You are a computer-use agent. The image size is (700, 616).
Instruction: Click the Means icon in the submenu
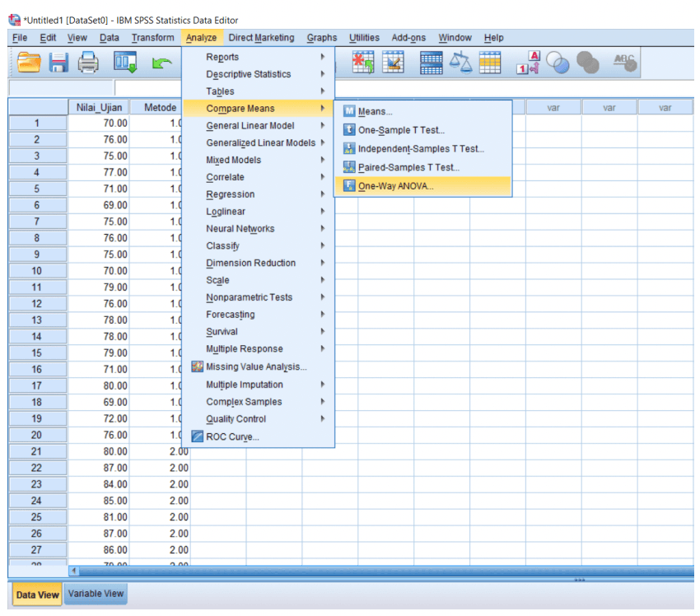(349, 111)
